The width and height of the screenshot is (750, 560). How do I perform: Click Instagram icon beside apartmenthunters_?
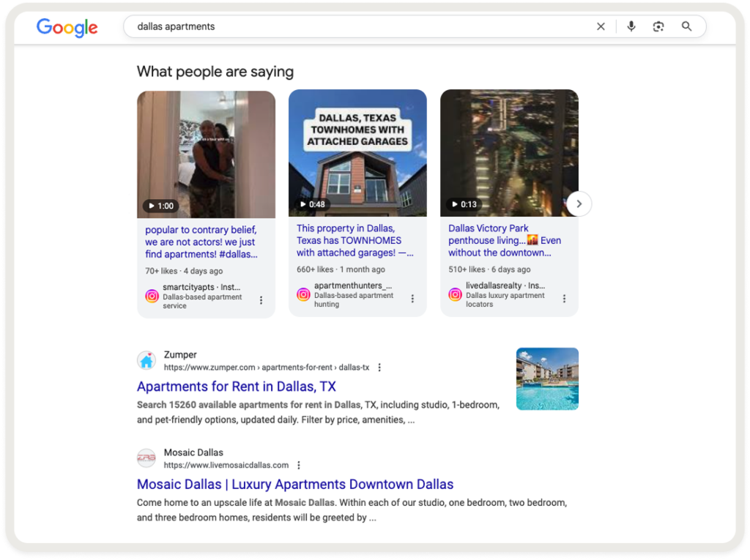303,294
